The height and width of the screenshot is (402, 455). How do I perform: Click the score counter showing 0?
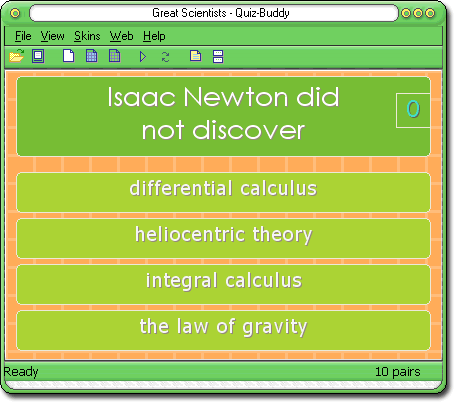(x=413, y=110)
